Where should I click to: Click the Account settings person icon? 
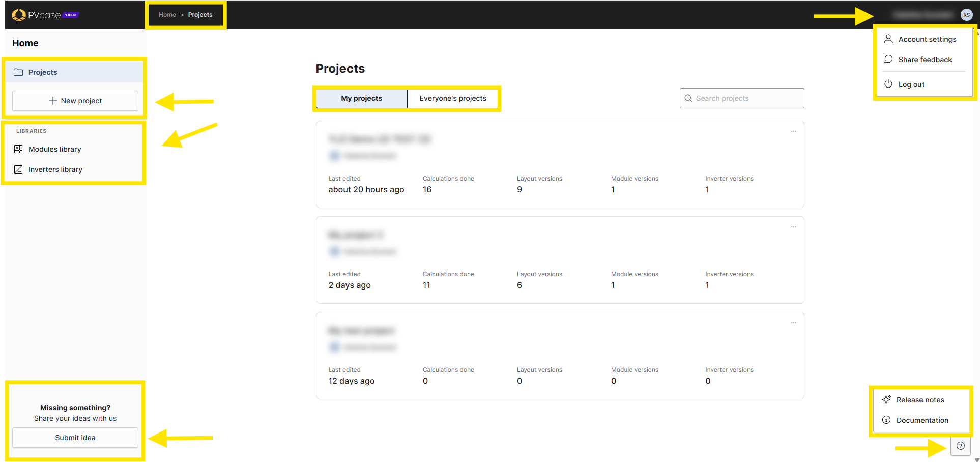click(x=888, y=39)
